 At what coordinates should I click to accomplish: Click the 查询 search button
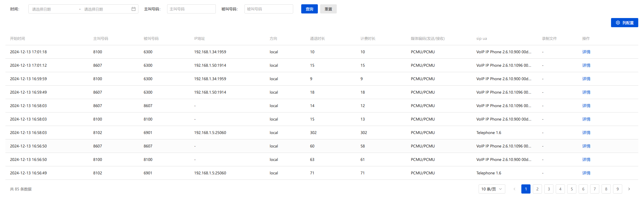(309, 9)
